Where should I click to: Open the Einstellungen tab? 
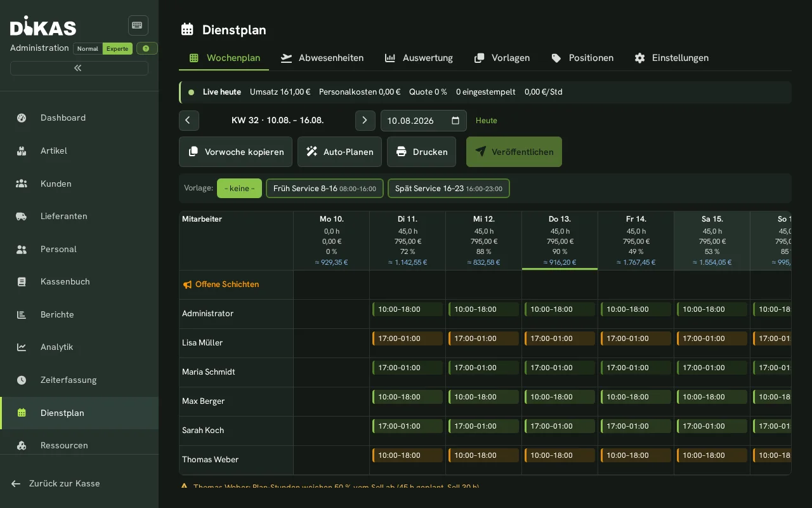671,58
